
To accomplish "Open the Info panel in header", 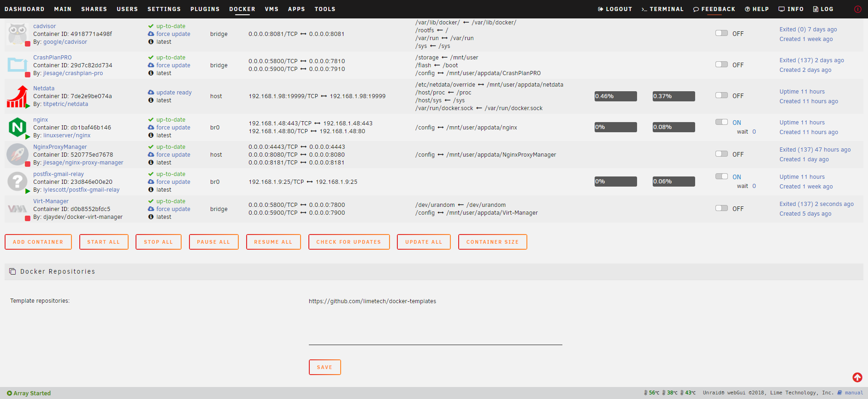I will click(x=791, y=9).
